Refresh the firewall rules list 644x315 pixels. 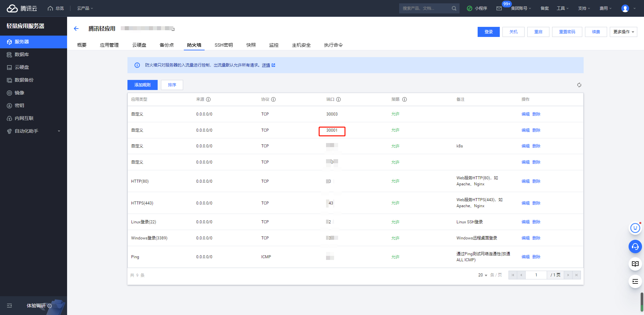point(579,85)
